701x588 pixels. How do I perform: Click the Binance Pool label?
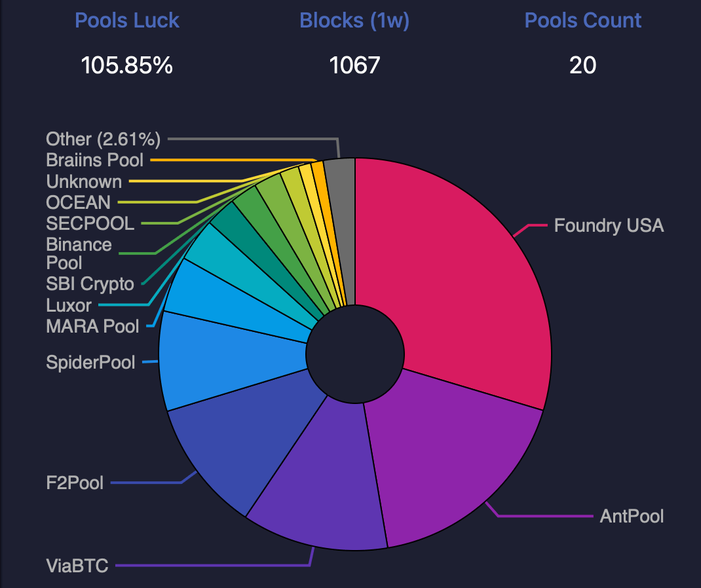pos(79,254)
